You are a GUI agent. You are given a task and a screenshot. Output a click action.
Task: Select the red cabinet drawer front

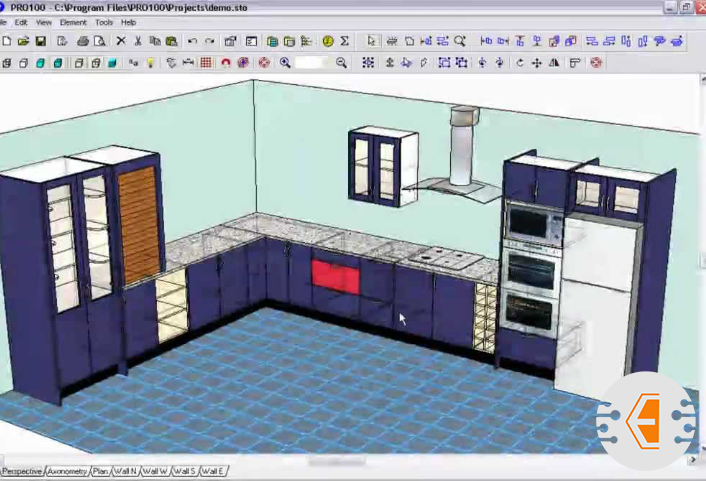click(335, 276)
